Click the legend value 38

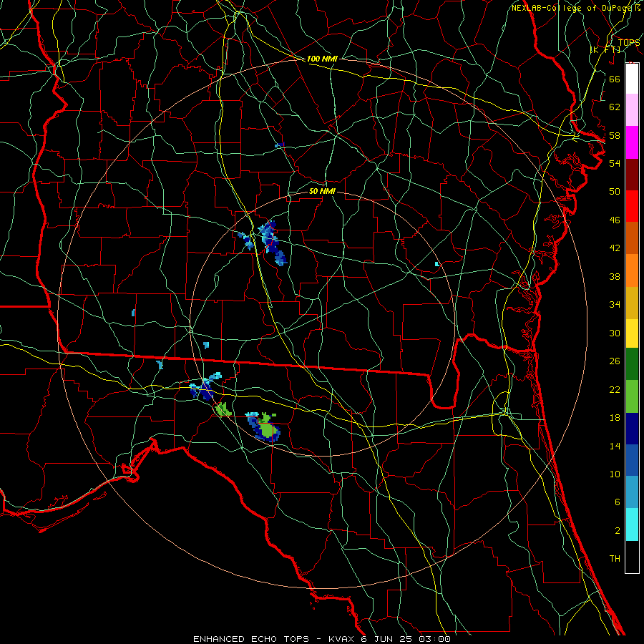click(x=615, y=277)
